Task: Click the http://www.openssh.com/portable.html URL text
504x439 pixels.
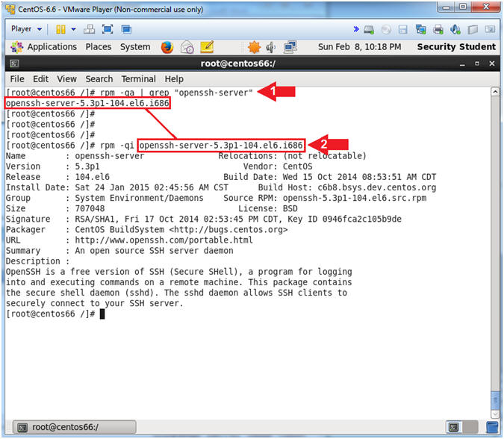Action: click(164, 240)
